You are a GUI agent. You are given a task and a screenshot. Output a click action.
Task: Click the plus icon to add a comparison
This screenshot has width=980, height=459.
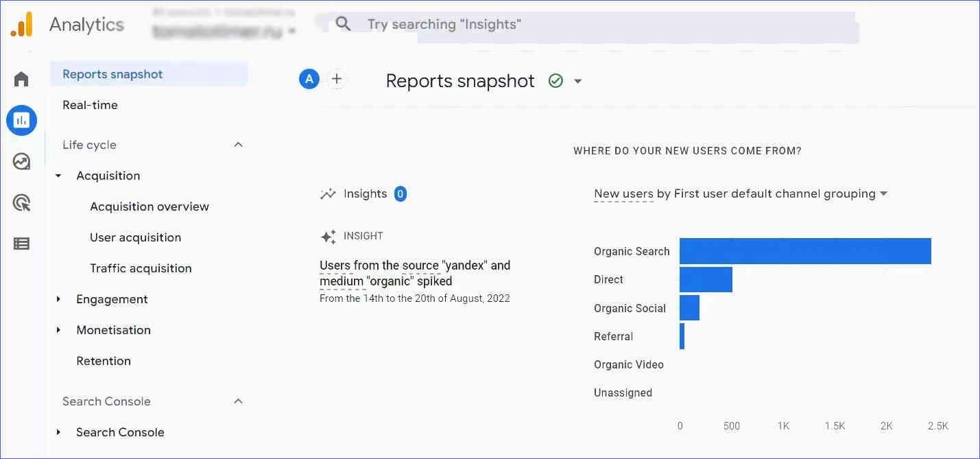coord(337,79)
